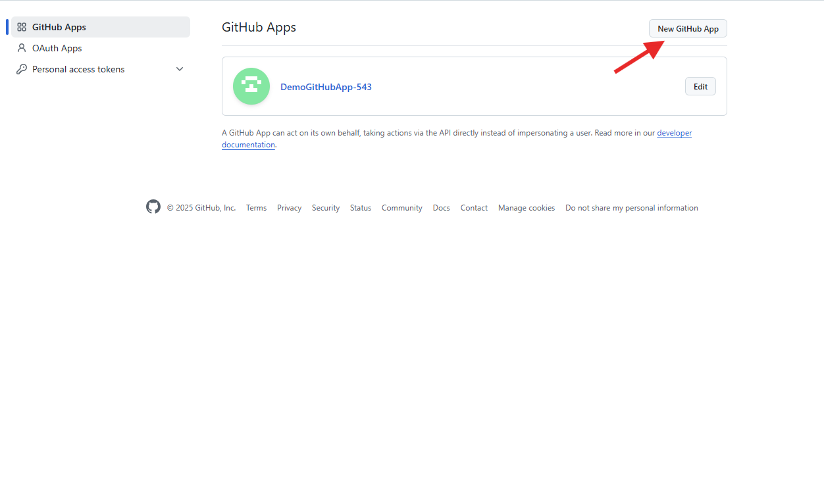The height and width of the screenshot is (504, 824).
Task: Click the GitHub Apps grid icon in sidebar
Action: (22, 27)
